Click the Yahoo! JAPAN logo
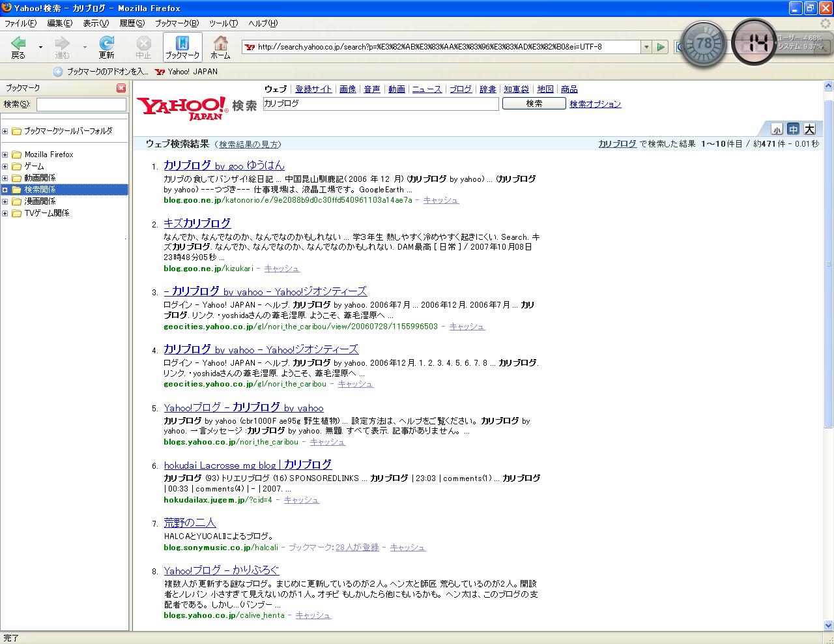Viewport: 834px width, 644px height. click(182, 108)
